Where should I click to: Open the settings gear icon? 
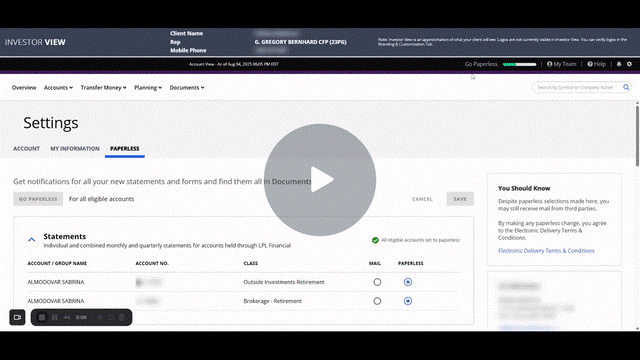(629, 64)
